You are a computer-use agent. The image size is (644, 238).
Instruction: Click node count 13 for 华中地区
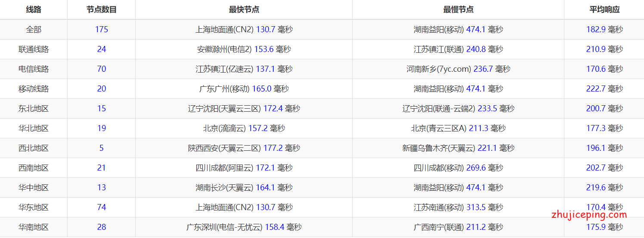coord(102,188)
